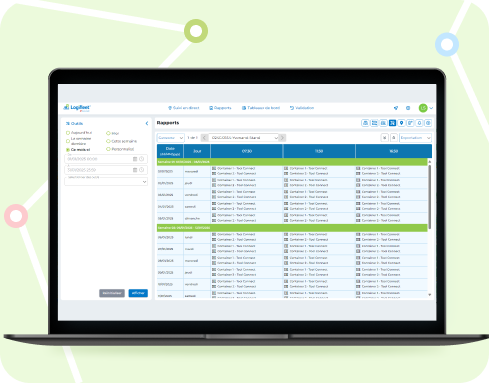This screenshot has height=383, width=489.
Task: Click the first green week group row
Action: [x=292, y=162]
